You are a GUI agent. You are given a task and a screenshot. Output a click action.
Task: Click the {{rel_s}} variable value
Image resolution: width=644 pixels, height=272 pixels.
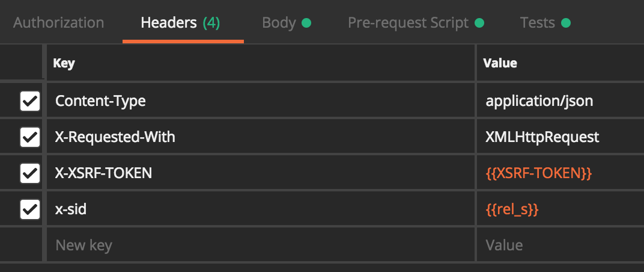tap(512, 210)
